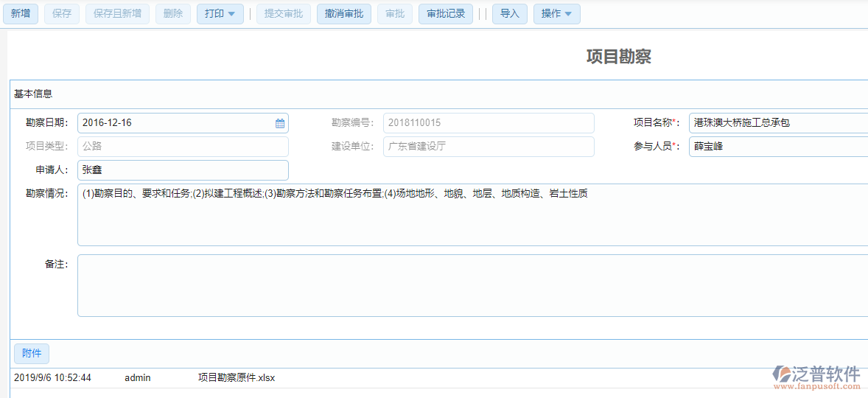
Task: Click 保存且新增 button
Action: click(118, 14)
